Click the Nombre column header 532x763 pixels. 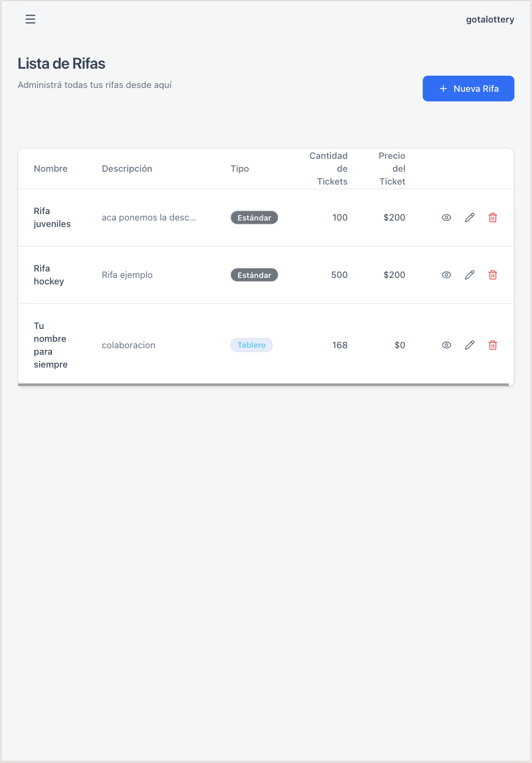(50, 168)
